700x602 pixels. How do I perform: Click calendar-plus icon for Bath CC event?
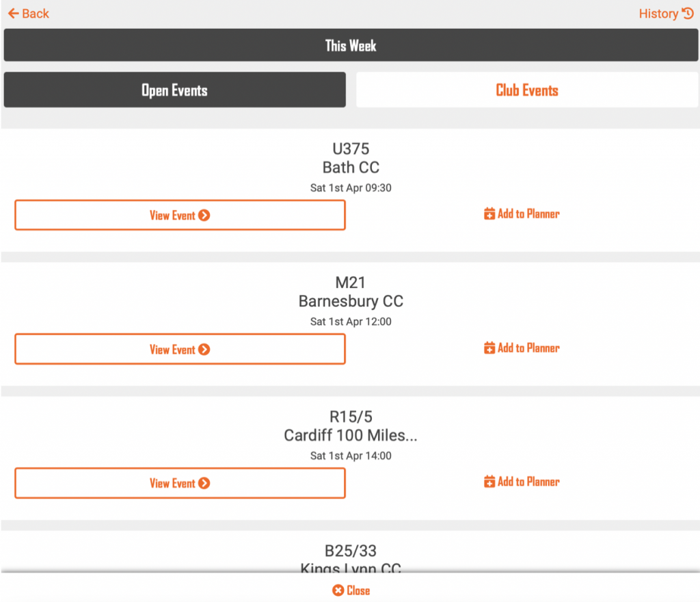tap(489, 214)
